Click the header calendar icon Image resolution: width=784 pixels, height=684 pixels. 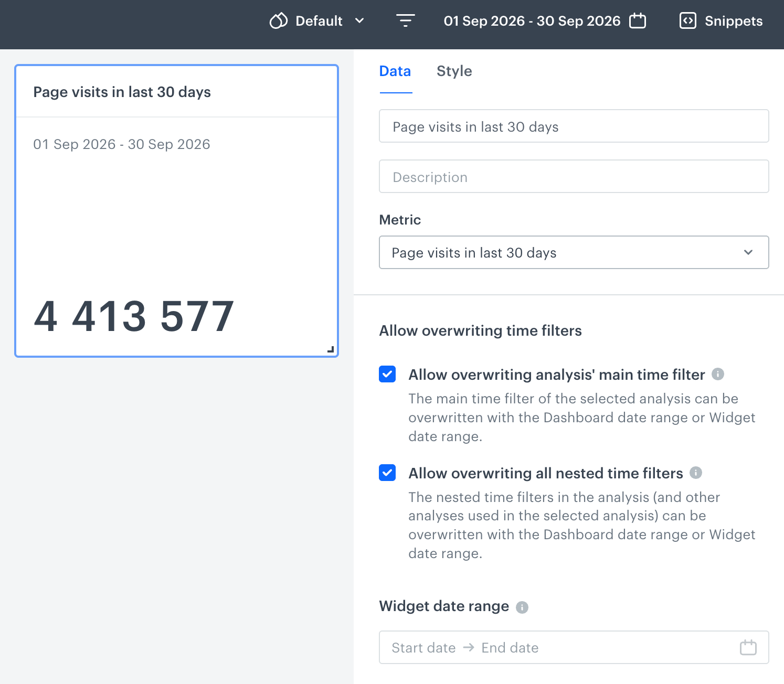(x=638, y=21)
